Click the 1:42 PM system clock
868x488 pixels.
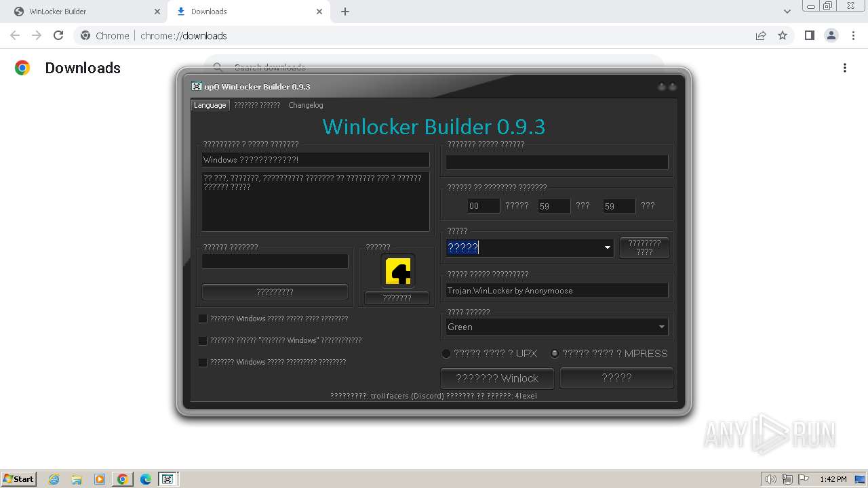point(833,479)
